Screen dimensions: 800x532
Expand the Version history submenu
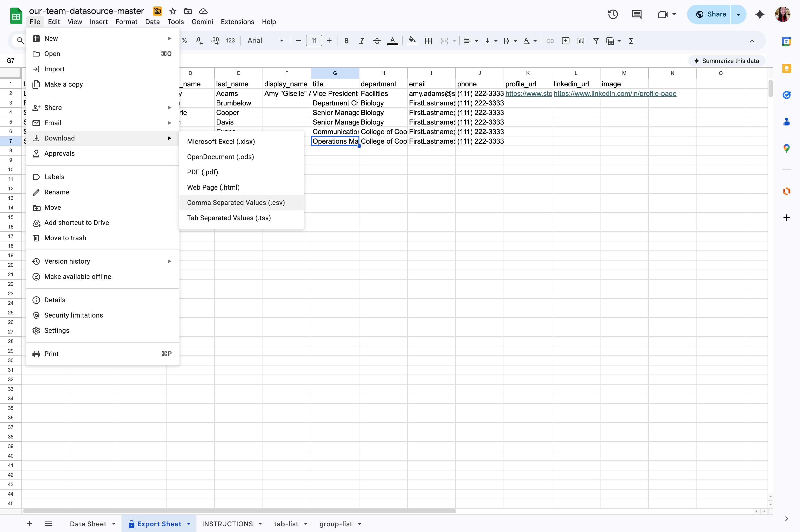102,261
